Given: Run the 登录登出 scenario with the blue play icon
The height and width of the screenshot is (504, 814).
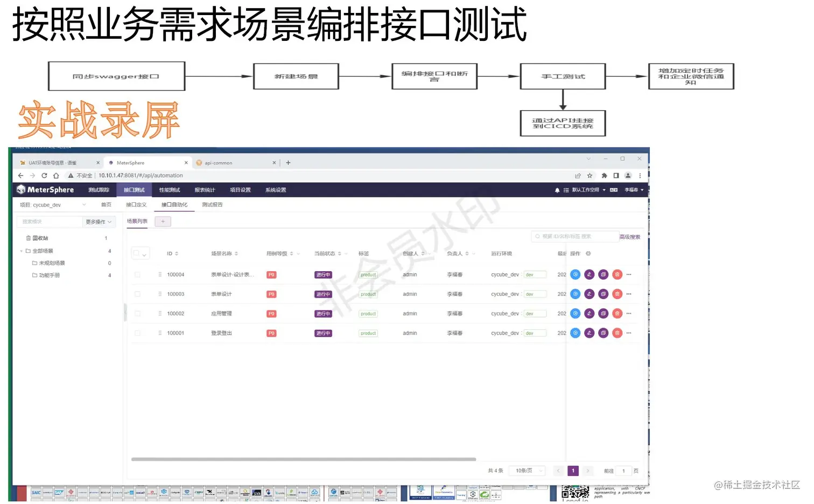Looking at the screenshot, I should [575, 332].
